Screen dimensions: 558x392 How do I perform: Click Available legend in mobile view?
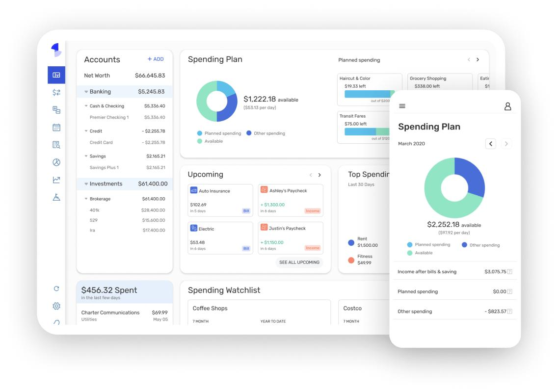[420, 253]
